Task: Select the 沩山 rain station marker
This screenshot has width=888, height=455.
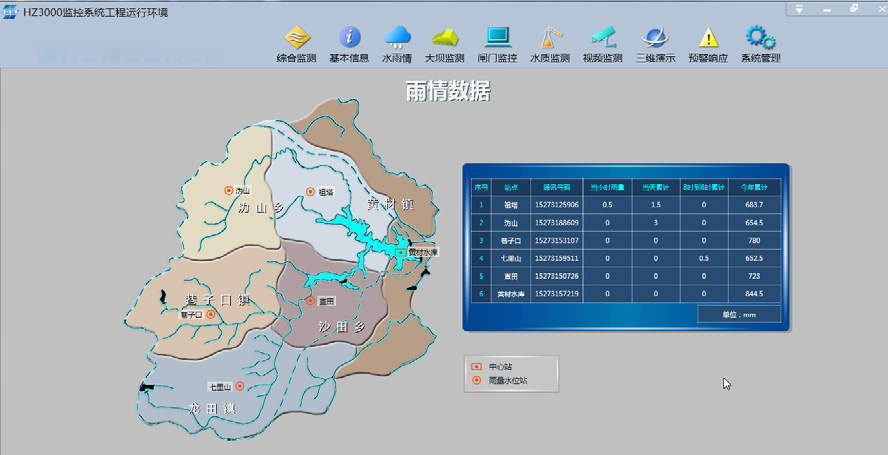Action: 229,190
